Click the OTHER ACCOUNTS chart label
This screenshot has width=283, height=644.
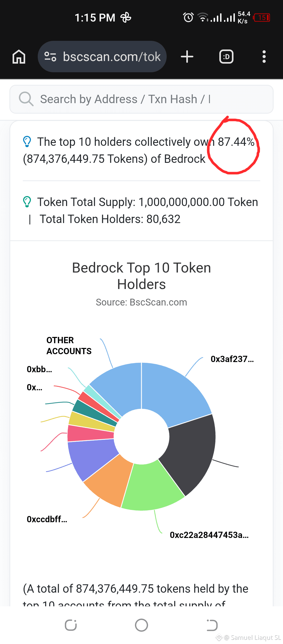point(69,346)
